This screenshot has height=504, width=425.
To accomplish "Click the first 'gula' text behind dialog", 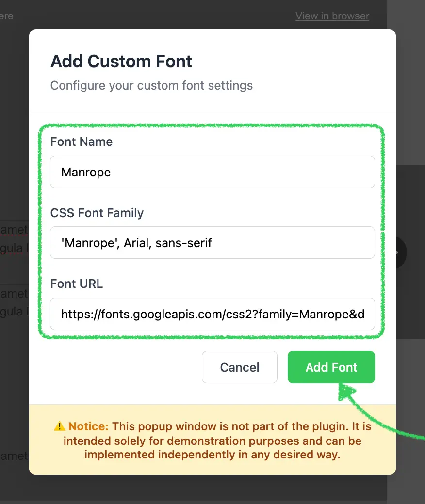I will [12, 248].
